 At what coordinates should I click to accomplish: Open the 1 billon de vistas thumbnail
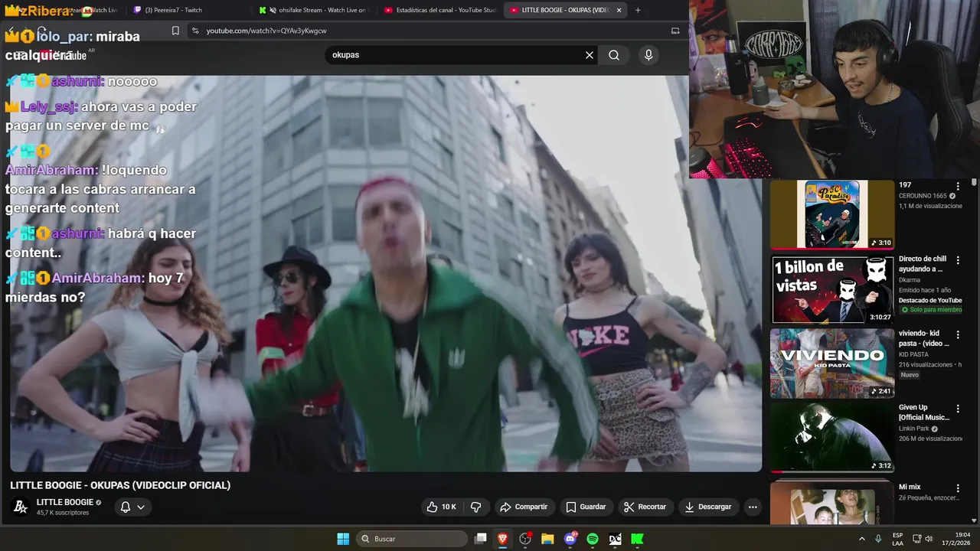click(832, 289)
